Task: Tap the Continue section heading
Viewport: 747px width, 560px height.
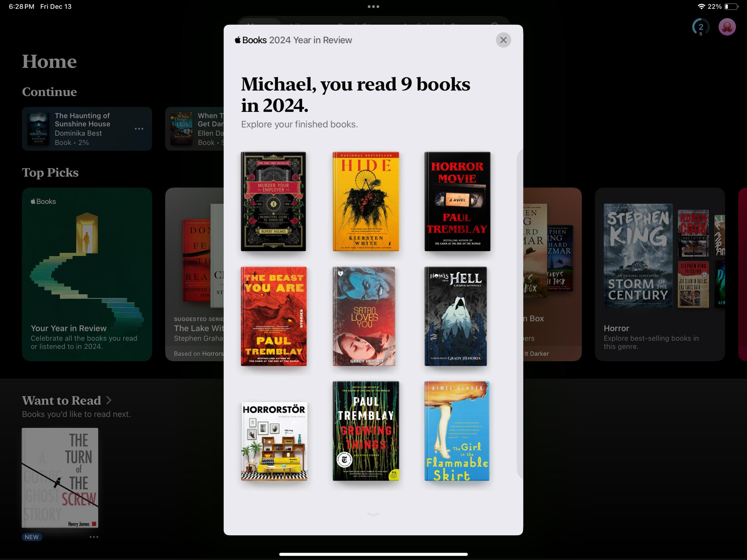Action: (49, 92)
